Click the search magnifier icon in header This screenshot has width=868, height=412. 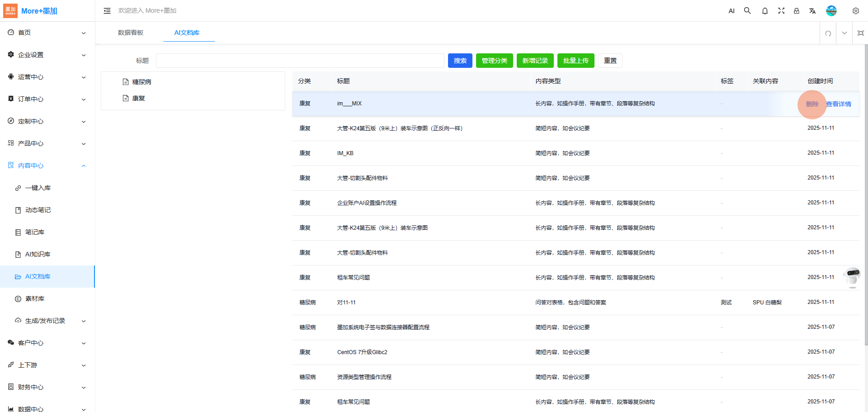pos(747,11)
